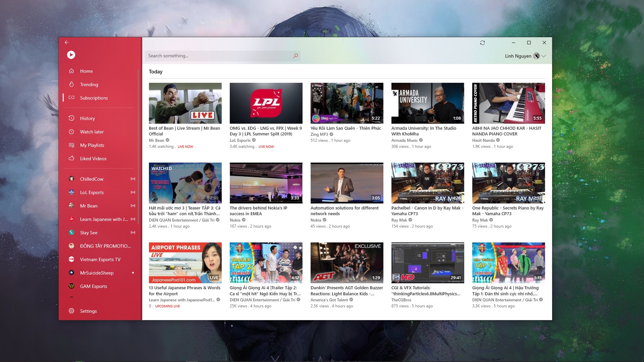View your watch History
Image resolution: width=644 pixels, height=362 pixels.
coord(87,118)
